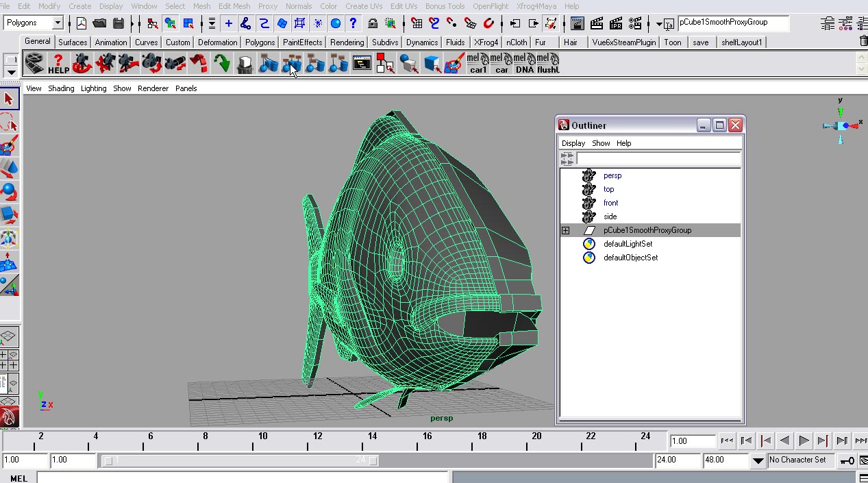Open the shelf options arrow menu
Viewport: 868px width, 483px height.
click(x=11, y=71)
